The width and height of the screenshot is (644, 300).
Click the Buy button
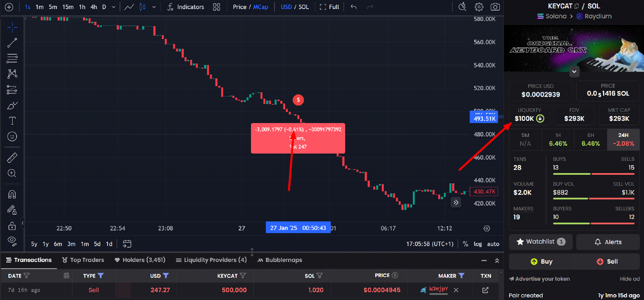click(541, 261)
